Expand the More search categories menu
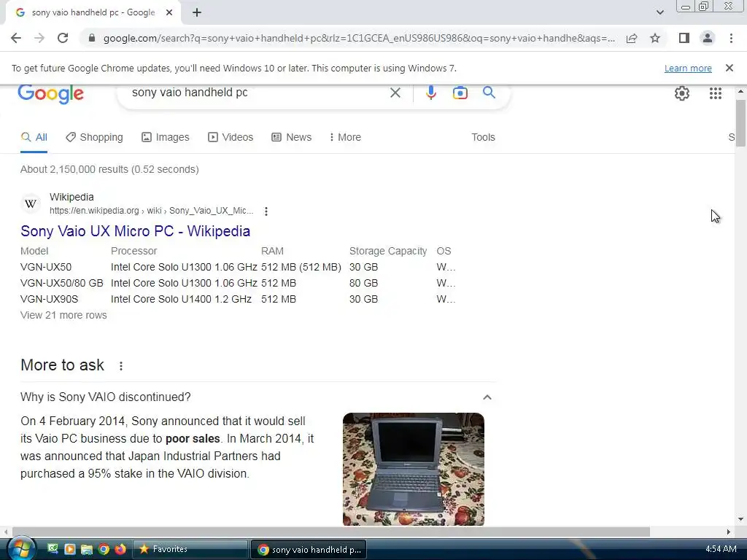Screen dimensions: 747x560 (345, 138)
